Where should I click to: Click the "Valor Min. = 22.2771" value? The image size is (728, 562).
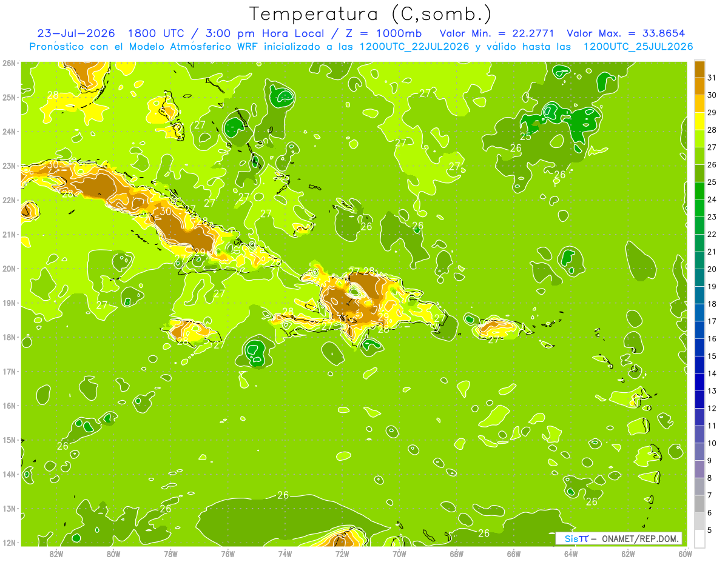tap(497, 33)
